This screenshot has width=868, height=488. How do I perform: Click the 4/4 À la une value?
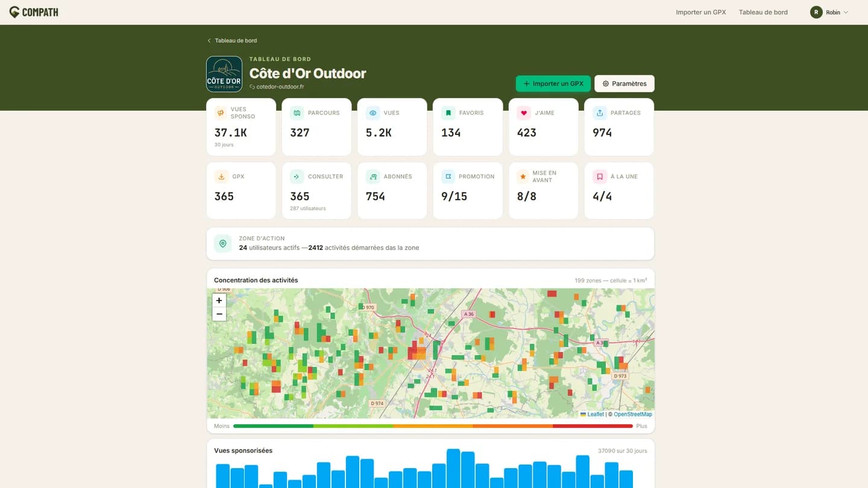point(602,196)
